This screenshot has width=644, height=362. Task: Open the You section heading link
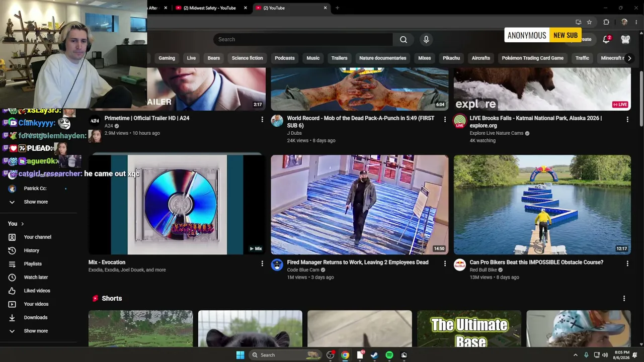[x=16, y=224]
